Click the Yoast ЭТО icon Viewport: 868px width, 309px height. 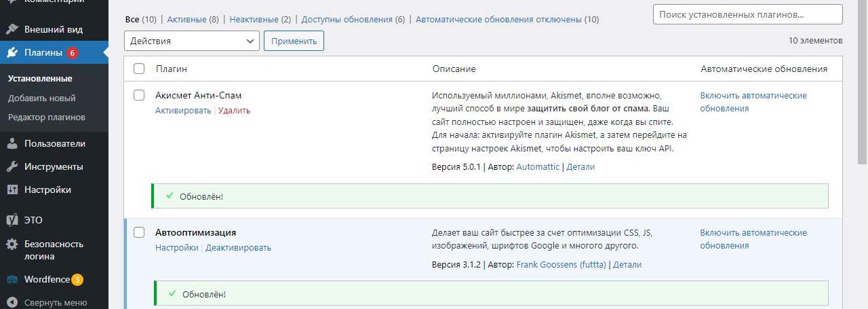pos(12,221)
